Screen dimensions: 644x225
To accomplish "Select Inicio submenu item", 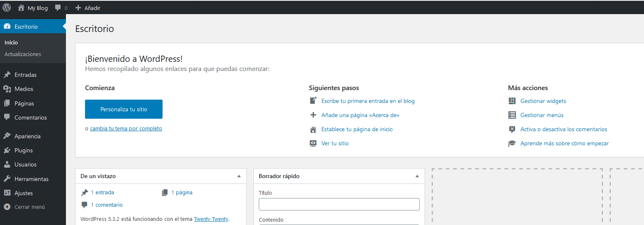I will (11, 42).
